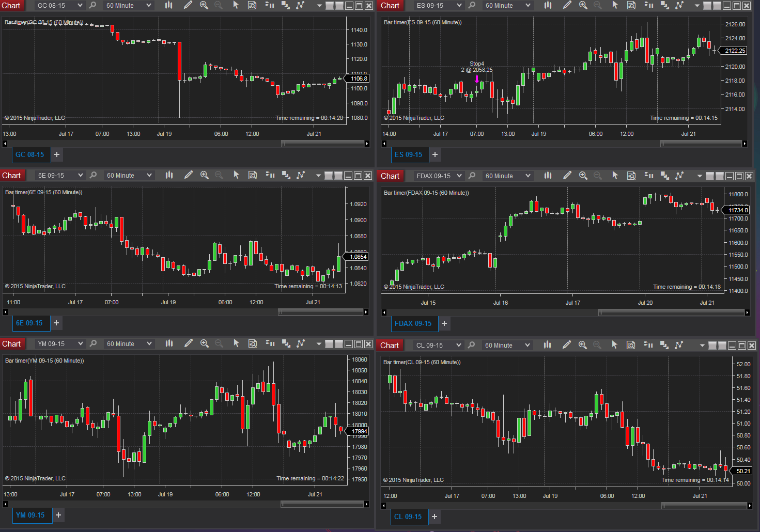
Task: Expand toolbar overflow arrow in CL 09-15 chart
Action: (x=702, y=346)
